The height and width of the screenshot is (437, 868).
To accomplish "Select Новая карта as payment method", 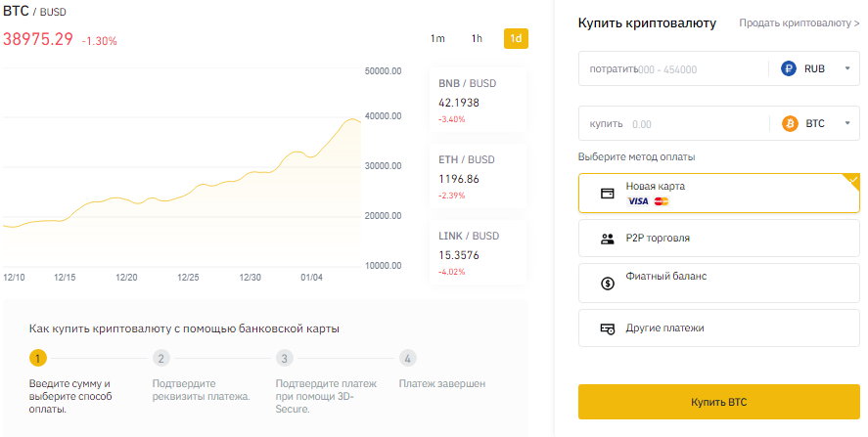I will click(718, 193).
